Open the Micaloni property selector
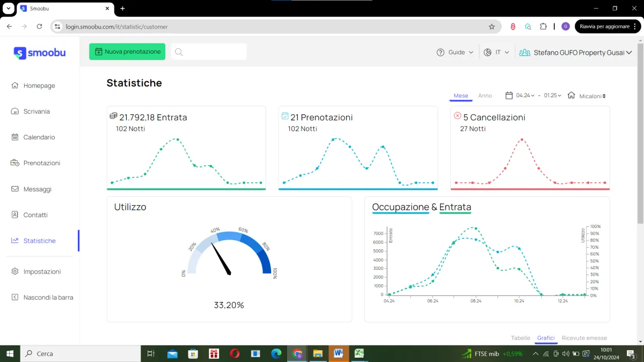 [592, 97]
